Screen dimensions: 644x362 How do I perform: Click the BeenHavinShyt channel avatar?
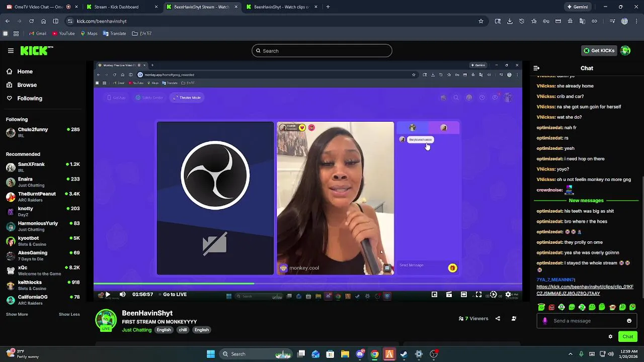click(x=106, y=320)
